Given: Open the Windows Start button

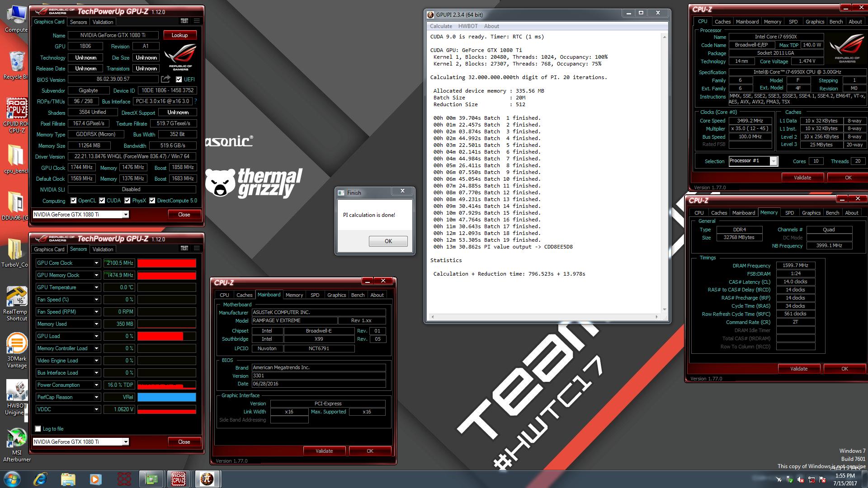Looking at the screenshot, I should point(12,479).
